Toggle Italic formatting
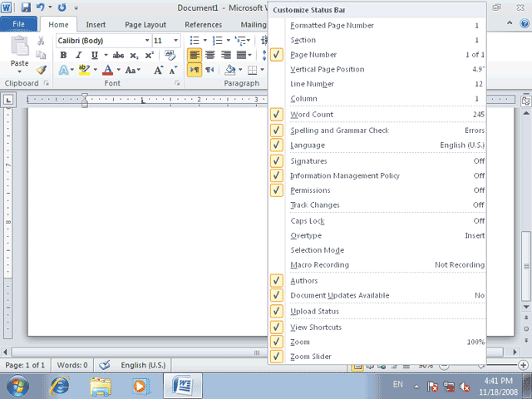This screenshot has height=399, width=532. point(79,56)
